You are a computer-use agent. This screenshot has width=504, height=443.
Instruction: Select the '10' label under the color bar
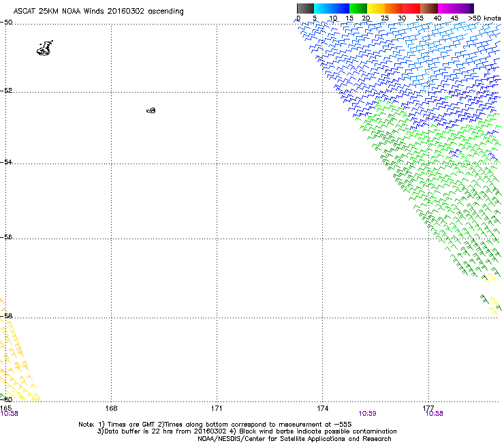tap(332, 18)
